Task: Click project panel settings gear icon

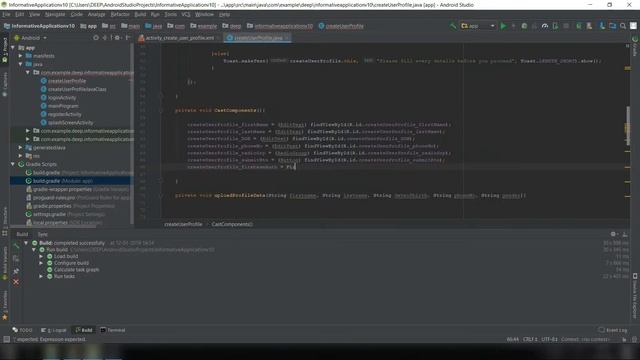Action: tap(117, 38)
